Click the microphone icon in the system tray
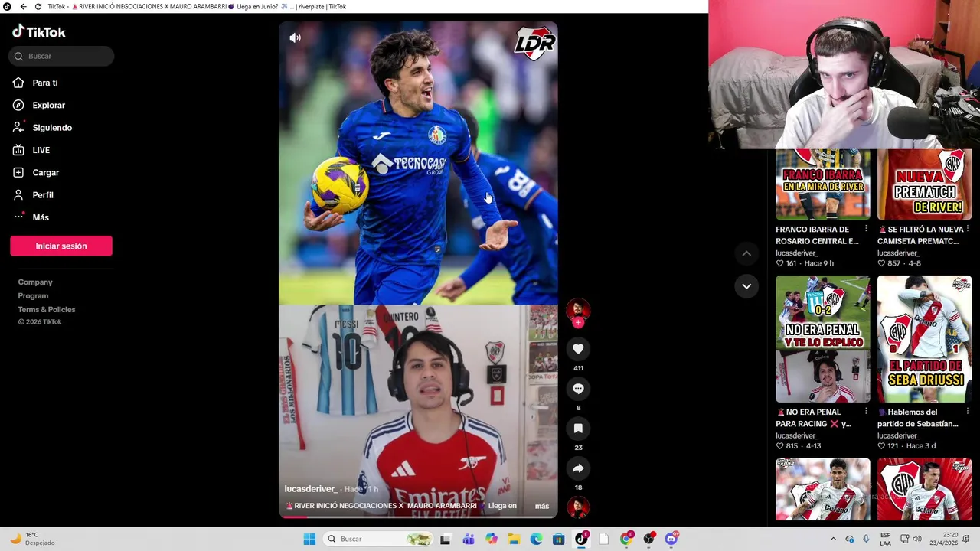The width and height of the screenshot is (980, 551). pos(866,539)
